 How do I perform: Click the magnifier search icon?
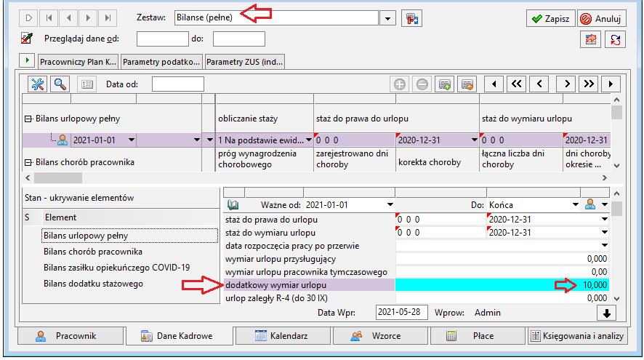tap(60, 84)
